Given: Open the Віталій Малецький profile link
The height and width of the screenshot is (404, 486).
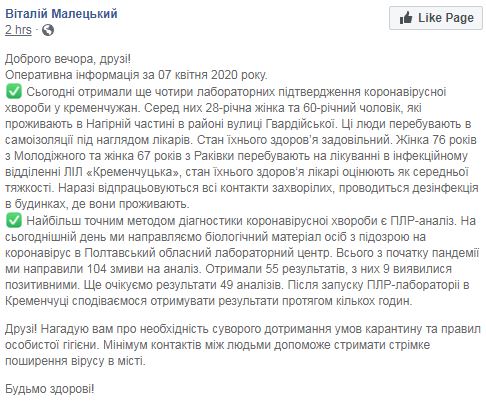Looking at the screenshot, I should 61,14.
